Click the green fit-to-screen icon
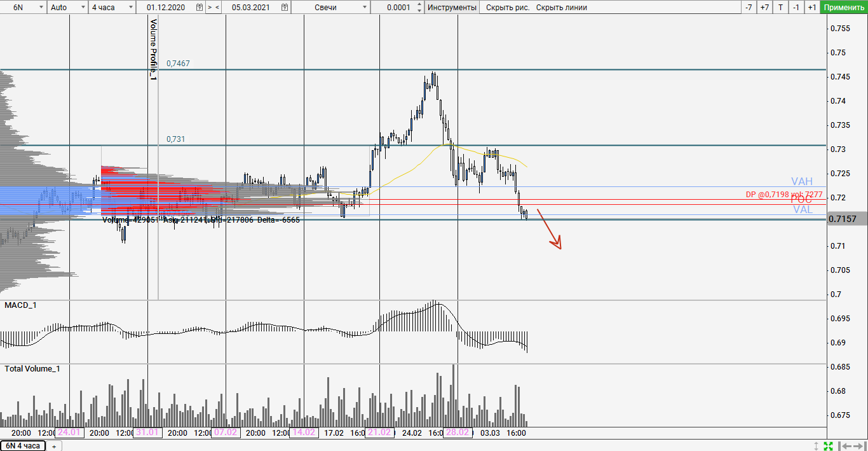 (828, 446)
